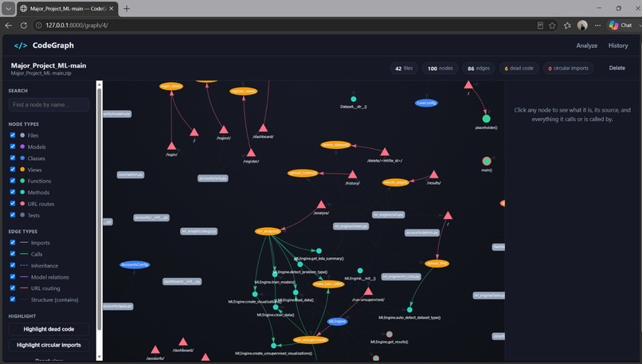Select the run_analysis view node

point(268,231)
